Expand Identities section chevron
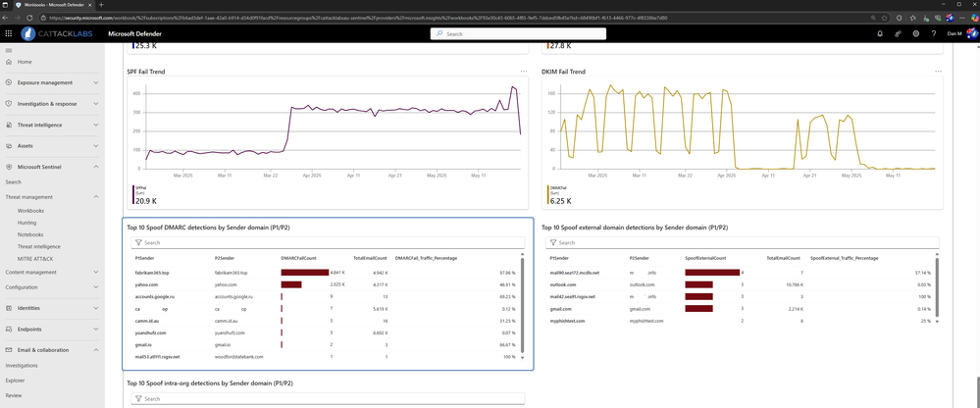 click(95, 308)
